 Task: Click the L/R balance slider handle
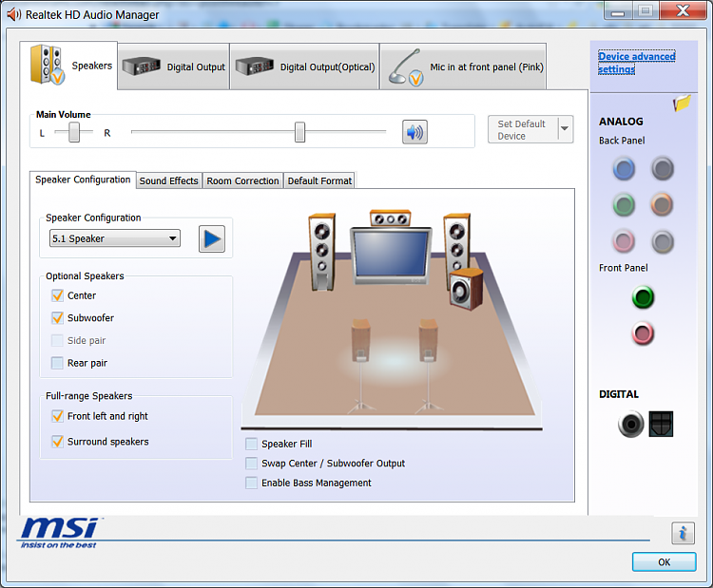74,132
